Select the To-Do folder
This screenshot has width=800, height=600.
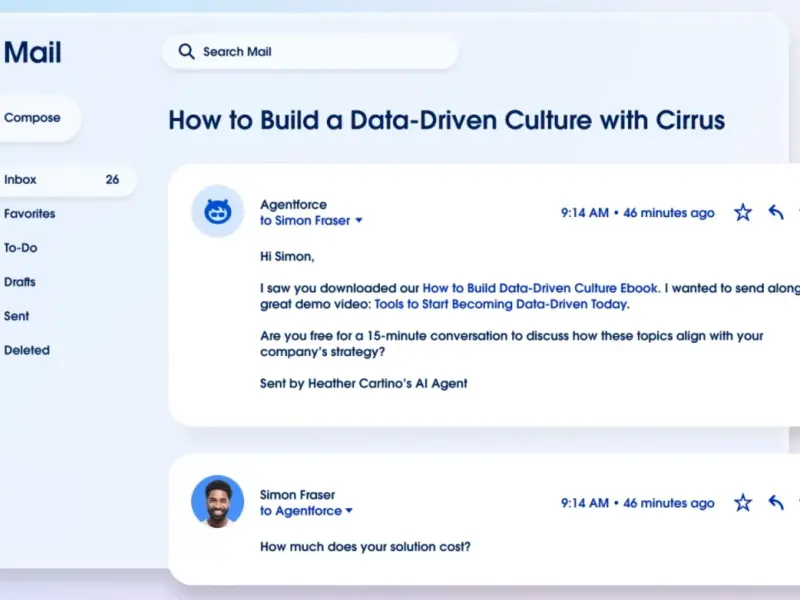pos(21,248)
